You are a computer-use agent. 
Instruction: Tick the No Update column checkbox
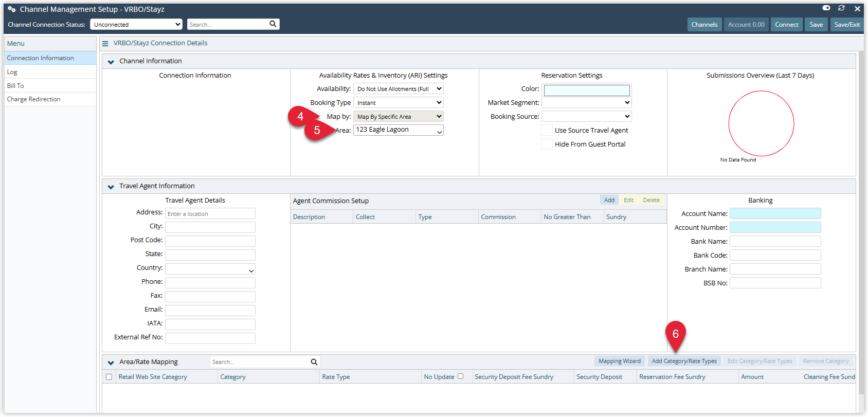tap(461, 376)
